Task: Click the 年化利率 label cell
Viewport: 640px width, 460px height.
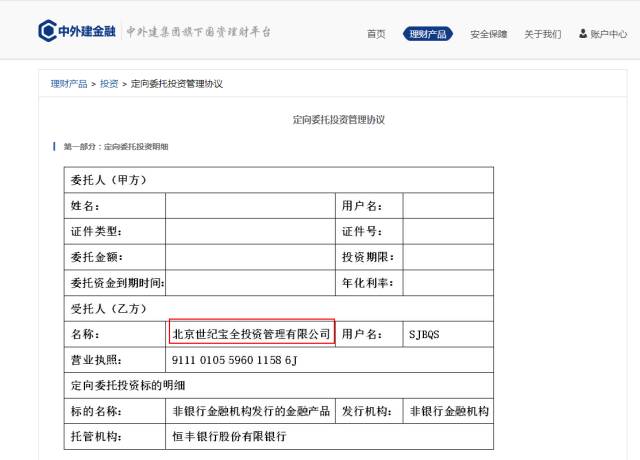Action: coord(369,283)
